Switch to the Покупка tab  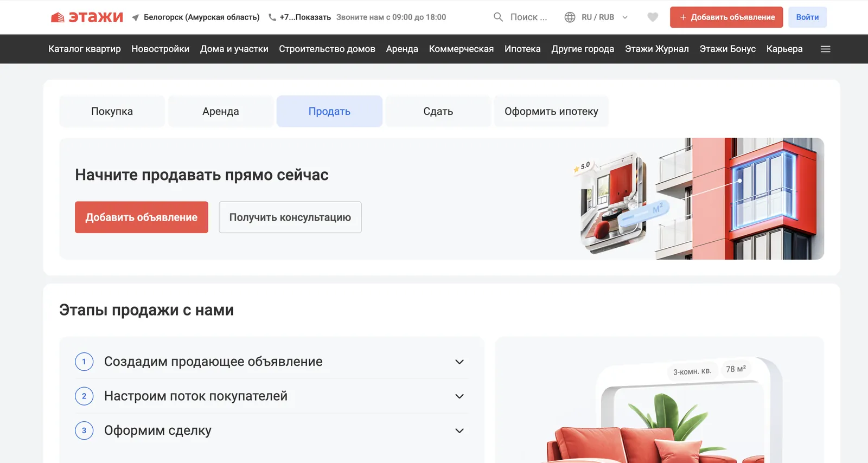(112, 111)
